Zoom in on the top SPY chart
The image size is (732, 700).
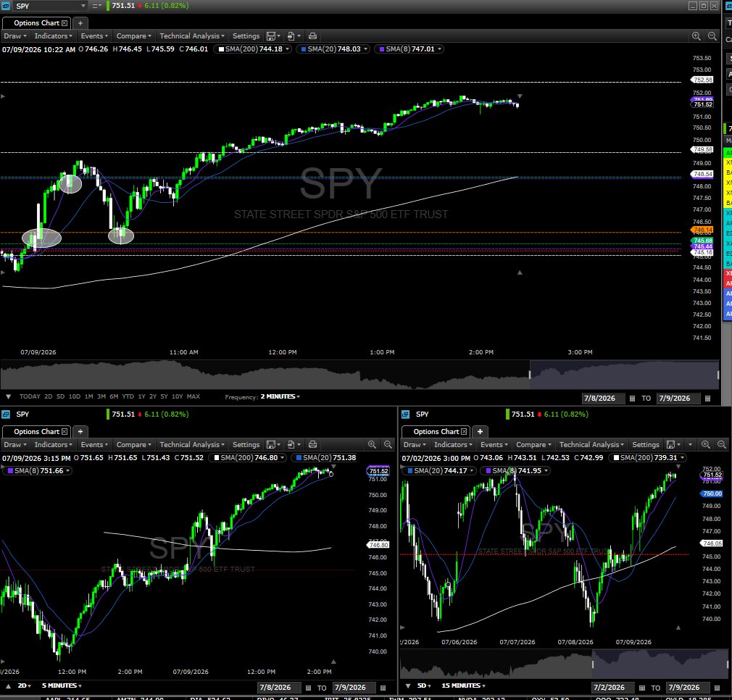(696, 36)
